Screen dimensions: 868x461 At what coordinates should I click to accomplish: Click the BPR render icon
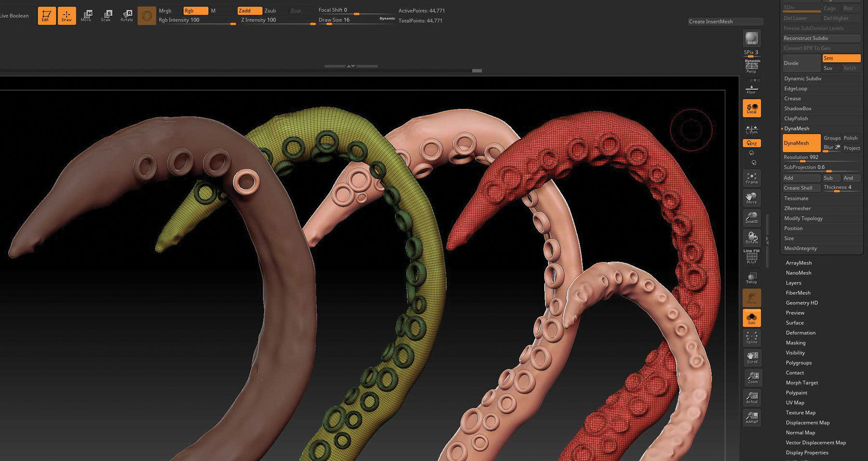coord(752,39)
